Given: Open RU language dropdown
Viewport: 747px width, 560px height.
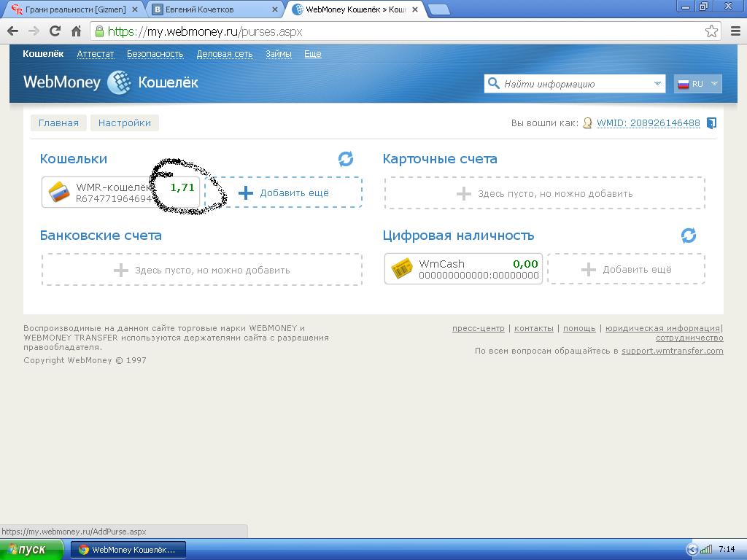Looking at the screenshot, I should click(714, 84).
